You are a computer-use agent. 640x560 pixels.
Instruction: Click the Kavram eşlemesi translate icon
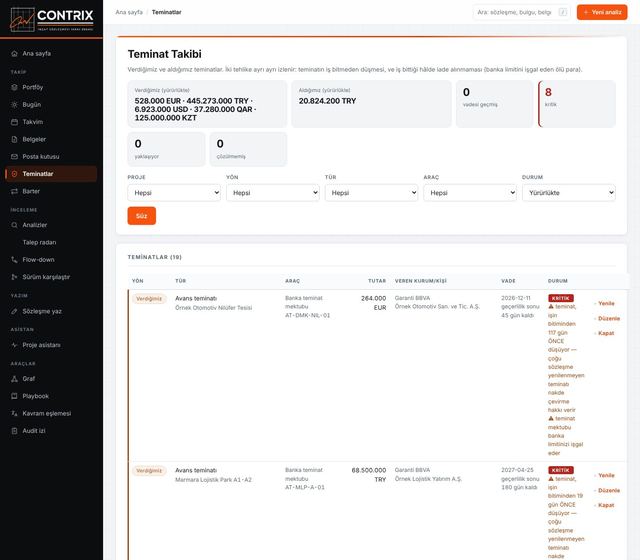[14, 413]
